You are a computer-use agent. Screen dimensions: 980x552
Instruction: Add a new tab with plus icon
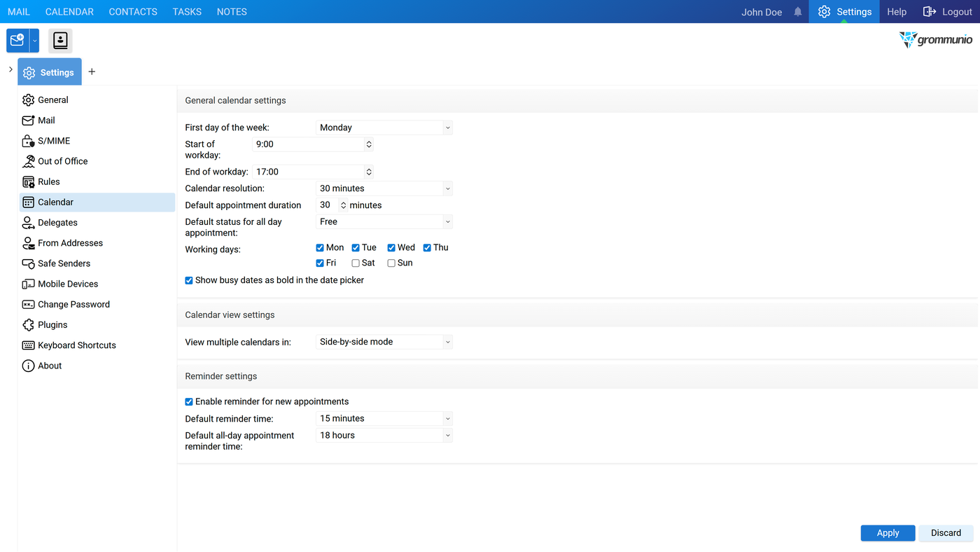92,72
